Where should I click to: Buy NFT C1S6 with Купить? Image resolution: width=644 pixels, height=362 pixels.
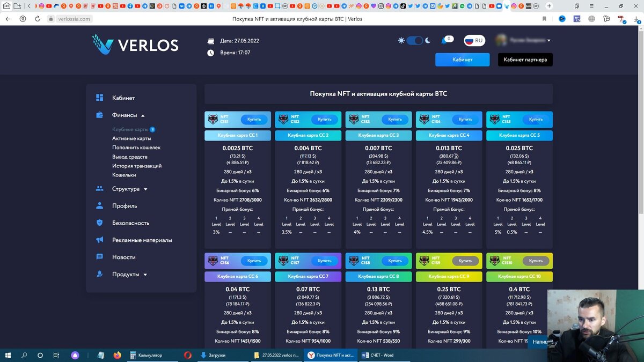[x=254, y=261]
